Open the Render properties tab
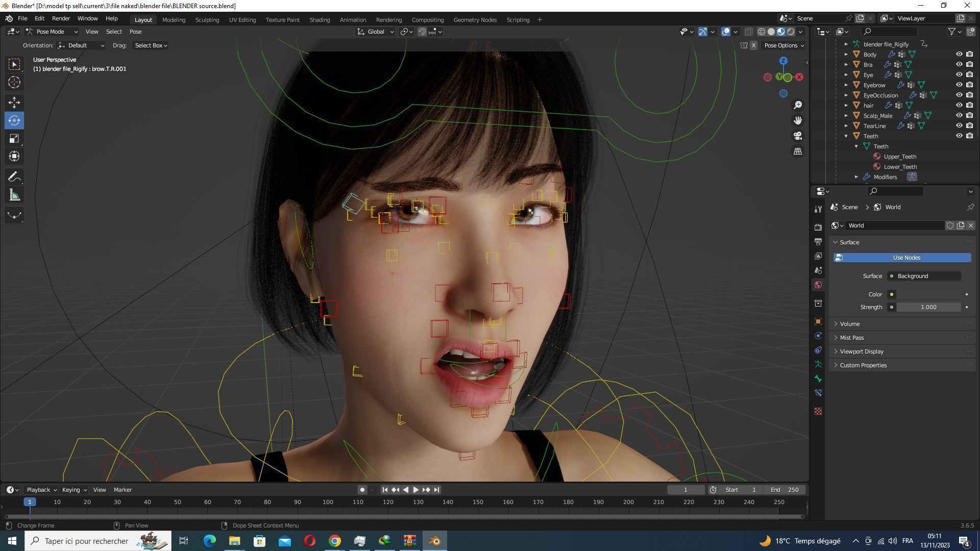Viewport: 980px width, 551px height. (818, 227)
